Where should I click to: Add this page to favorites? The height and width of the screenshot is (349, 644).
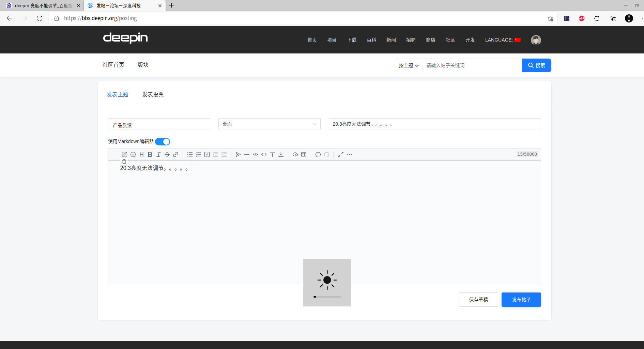550,18
